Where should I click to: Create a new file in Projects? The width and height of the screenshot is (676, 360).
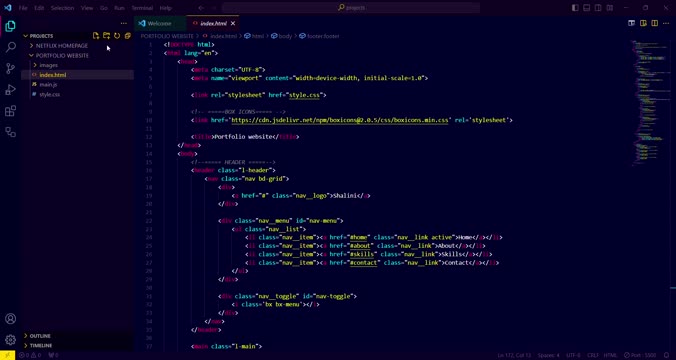point(96,36)
